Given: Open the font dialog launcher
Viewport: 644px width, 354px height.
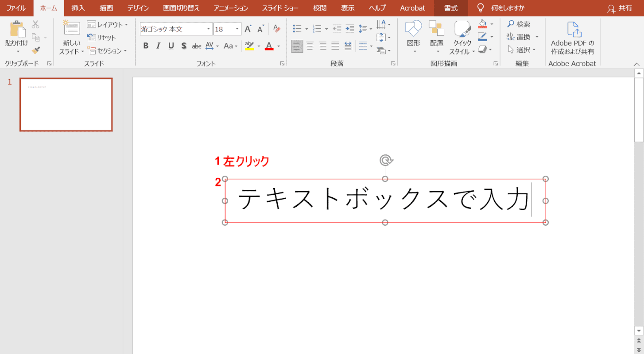Looking at the screenshot, I should point(282,64).
